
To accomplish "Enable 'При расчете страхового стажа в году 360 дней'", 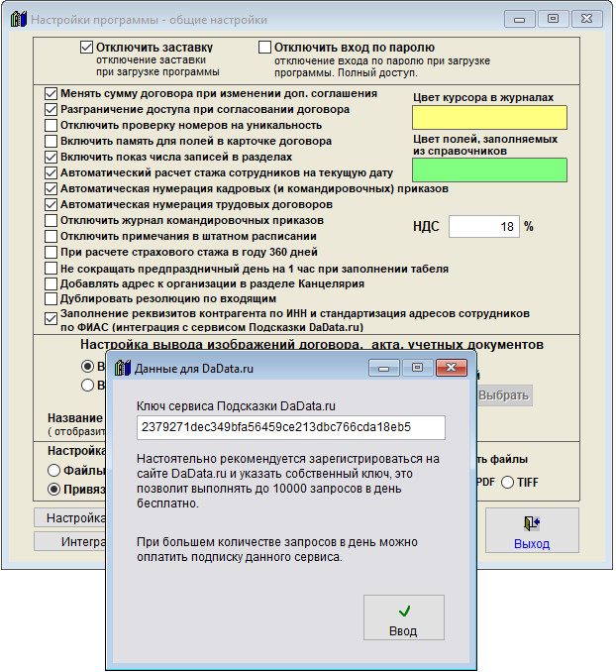I will point(51,252).
